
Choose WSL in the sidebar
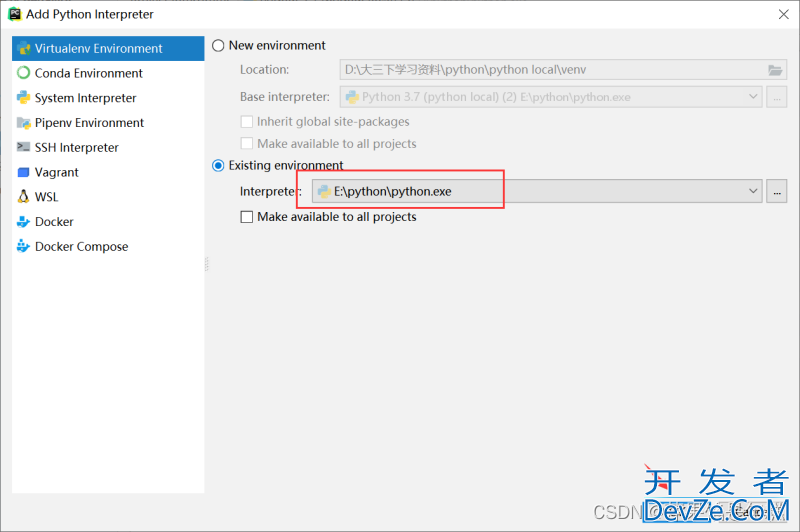(108, 197)
